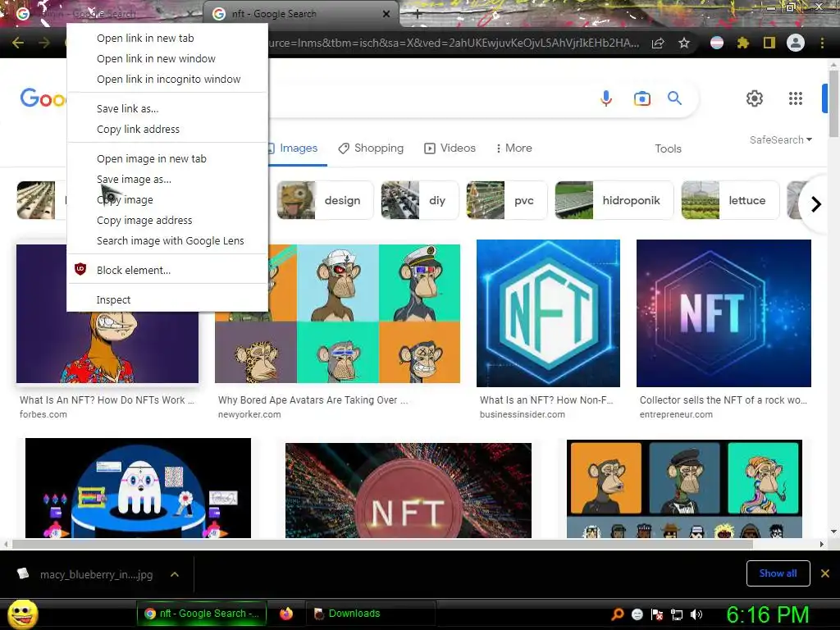The width and height of the screenshot is (840, 630).
Task: Open the network tray icon
Action: 677,614
